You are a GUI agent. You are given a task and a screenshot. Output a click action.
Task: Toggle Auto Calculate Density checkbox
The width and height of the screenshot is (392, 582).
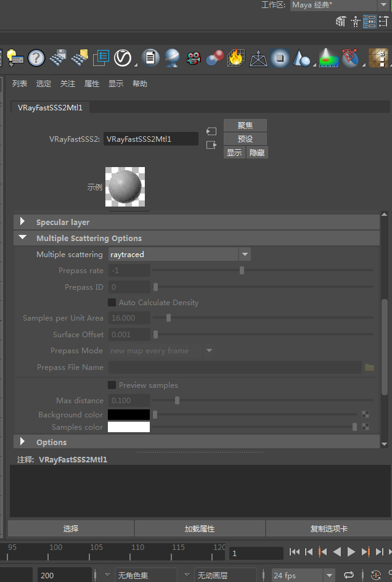click(112, 303)
